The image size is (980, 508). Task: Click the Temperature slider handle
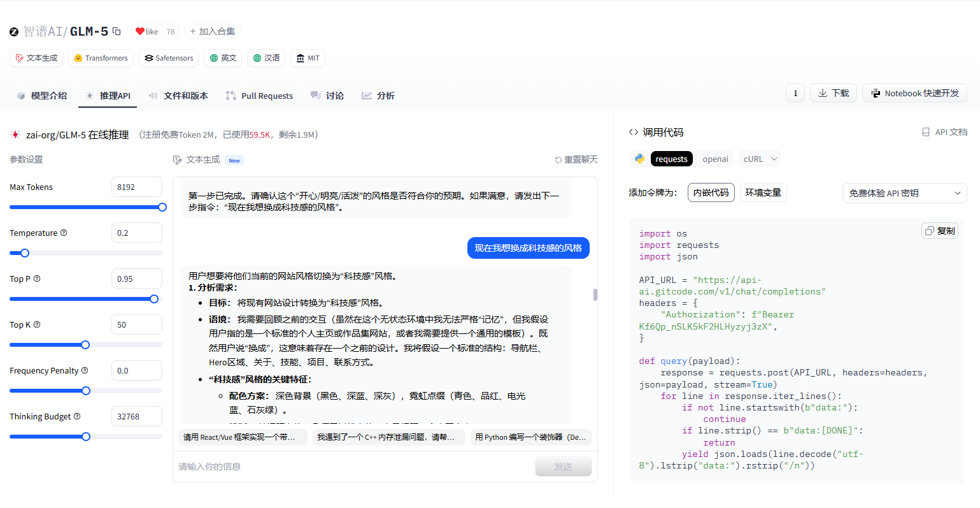tap(25, 253)
